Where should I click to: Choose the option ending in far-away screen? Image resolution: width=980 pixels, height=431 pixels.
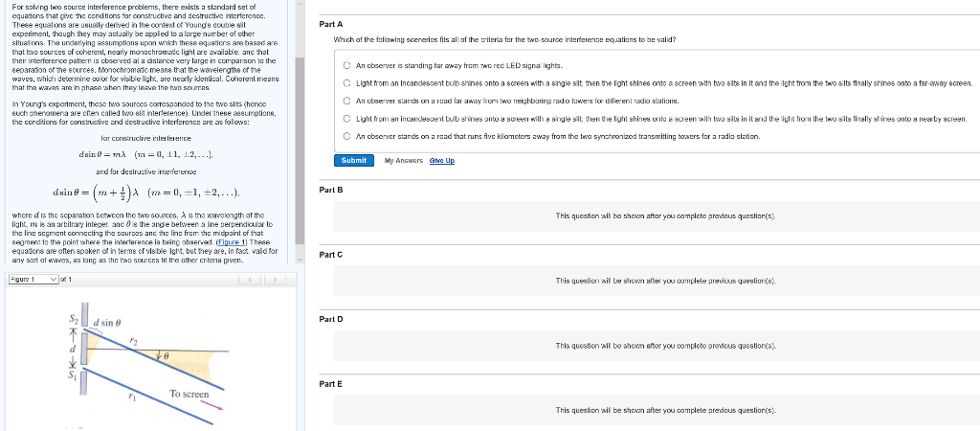point(346,82)
